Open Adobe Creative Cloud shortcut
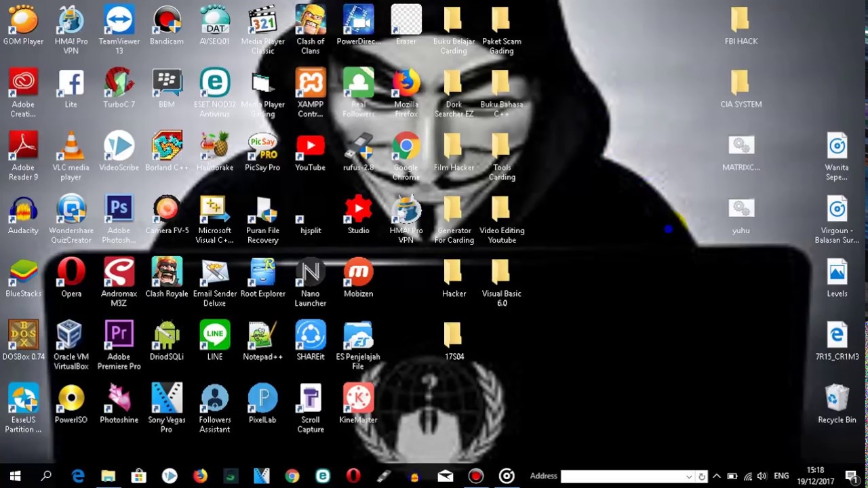The image size is (868, 488). coord(23,93)
